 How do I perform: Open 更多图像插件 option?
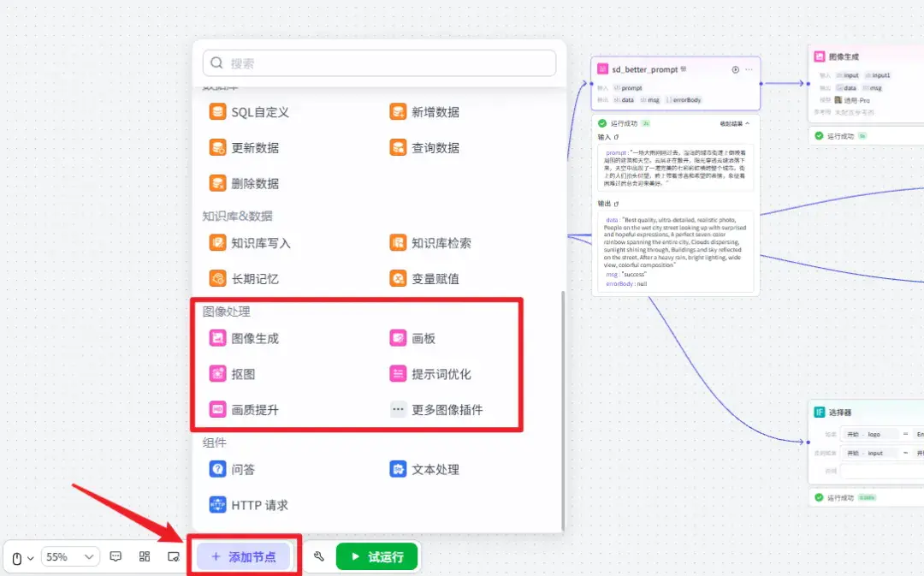[436, 409]
